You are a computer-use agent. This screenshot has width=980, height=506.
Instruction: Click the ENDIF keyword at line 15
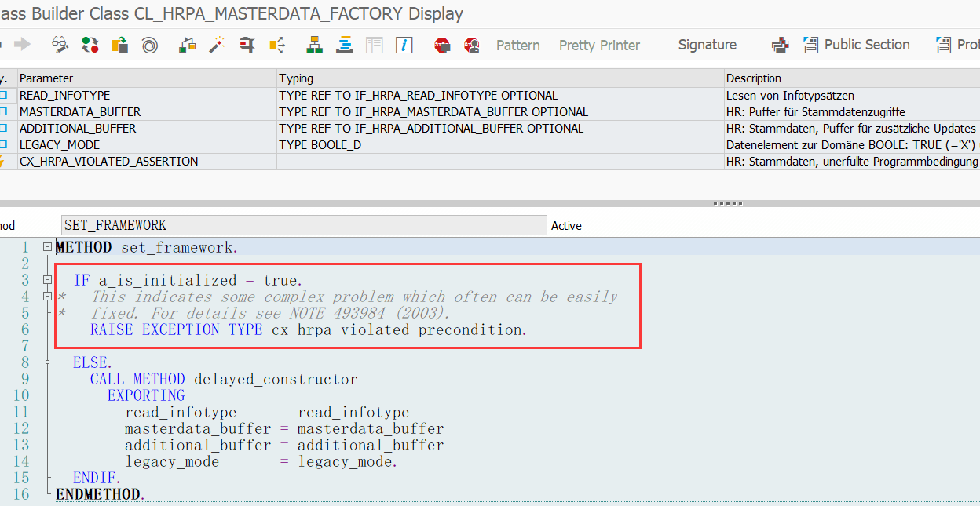97,478
